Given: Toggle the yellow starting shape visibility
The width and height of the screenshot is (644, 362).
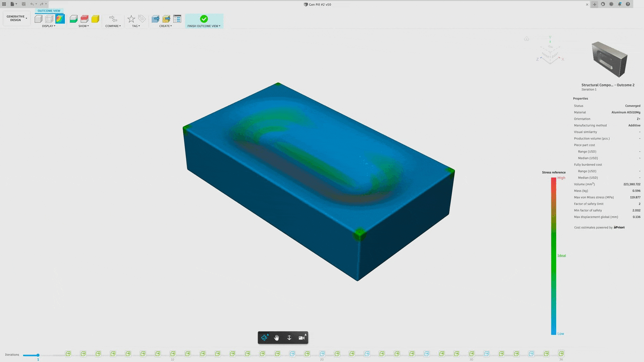Looking at the screenshot, I should (x=95, y=19).
